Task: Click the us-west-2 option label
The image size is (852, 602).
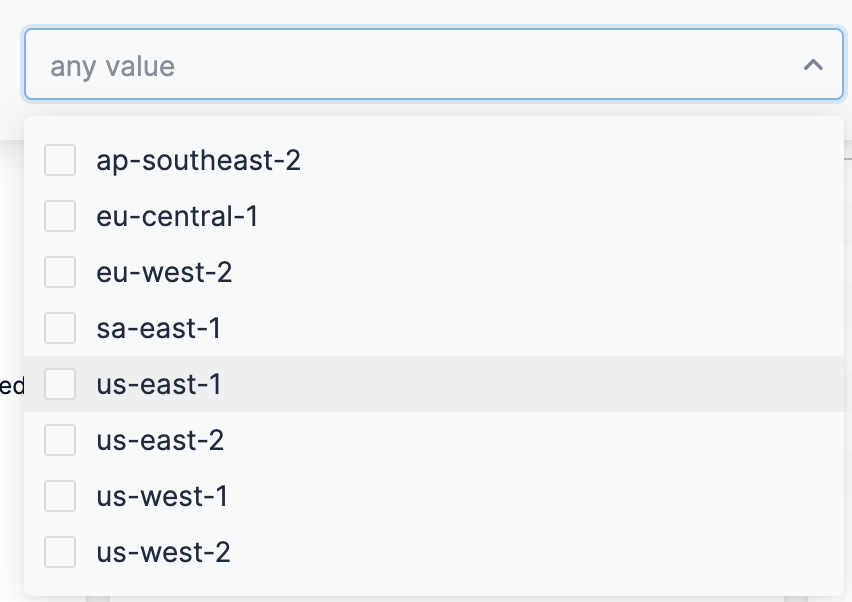Action: (163, 552)
